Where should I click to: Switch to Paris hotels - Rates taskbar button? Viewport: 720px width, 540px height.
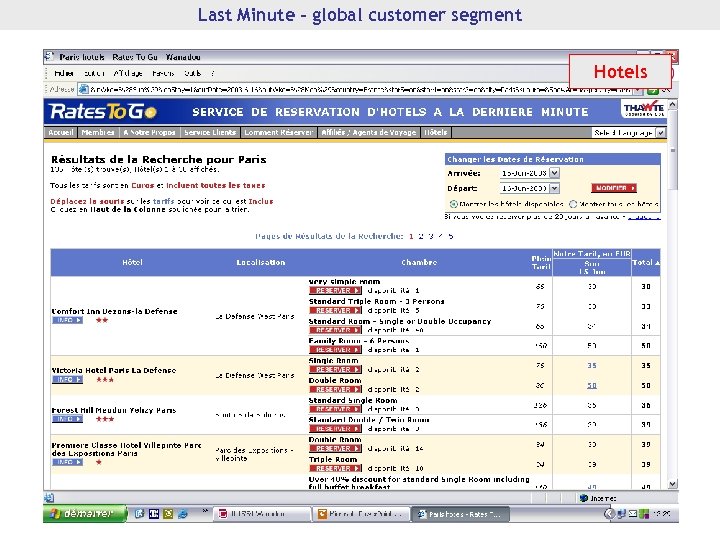tap(460, 514)
